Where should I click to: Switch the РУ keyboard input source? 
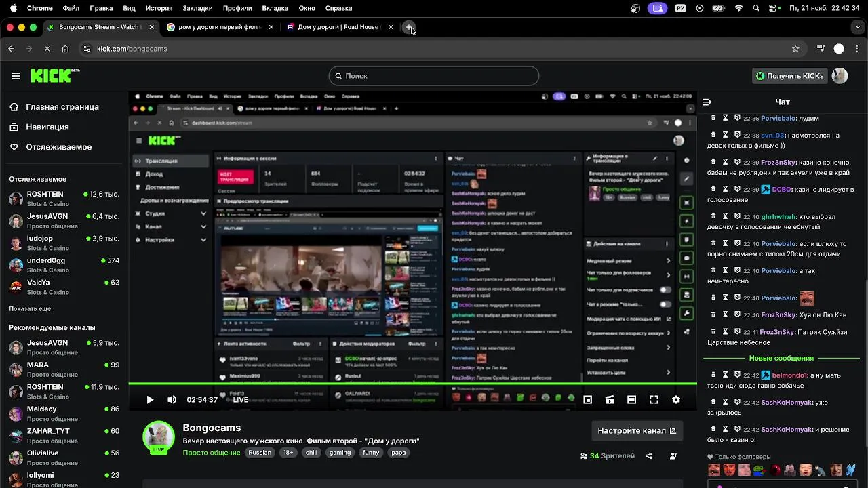681,8
